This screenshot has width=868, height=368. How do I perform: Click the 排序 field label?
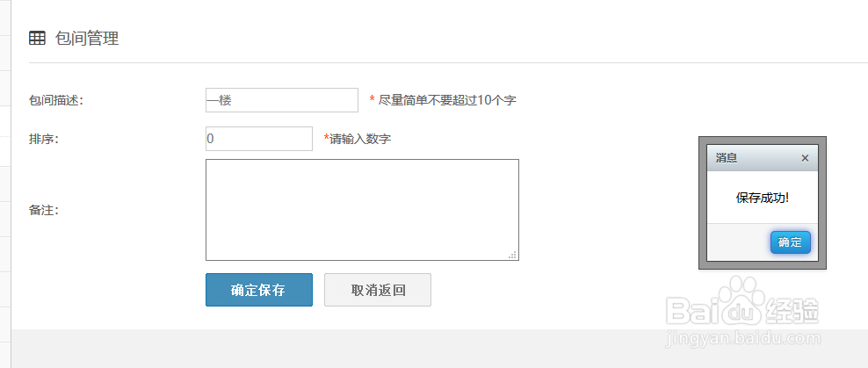pyautogui.click(x=43, y=139)
